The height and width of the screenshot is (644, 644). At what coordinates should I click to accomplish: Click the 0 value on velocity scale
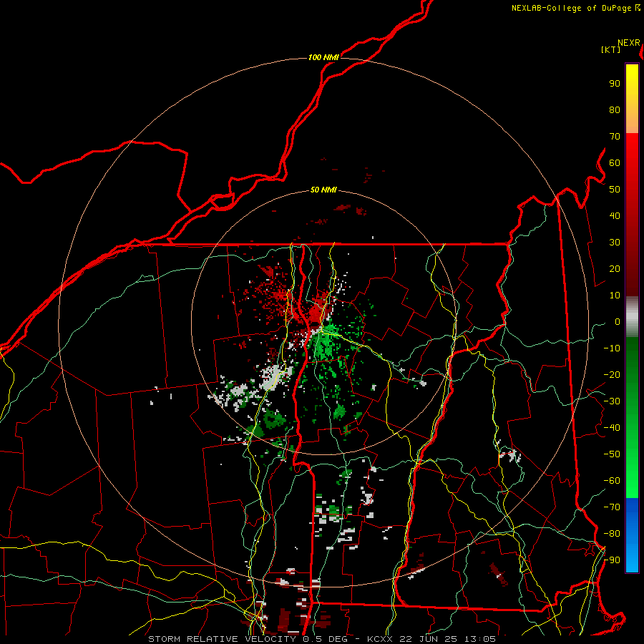tap(618, 321)
